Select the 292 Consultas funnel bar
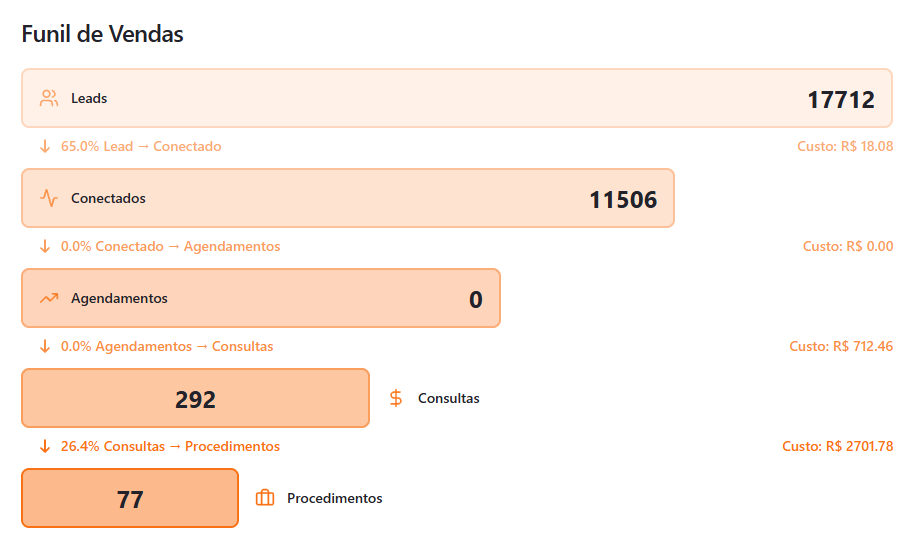Image resolution: width=921 pixels, height=548 pixels. (196, 398)
